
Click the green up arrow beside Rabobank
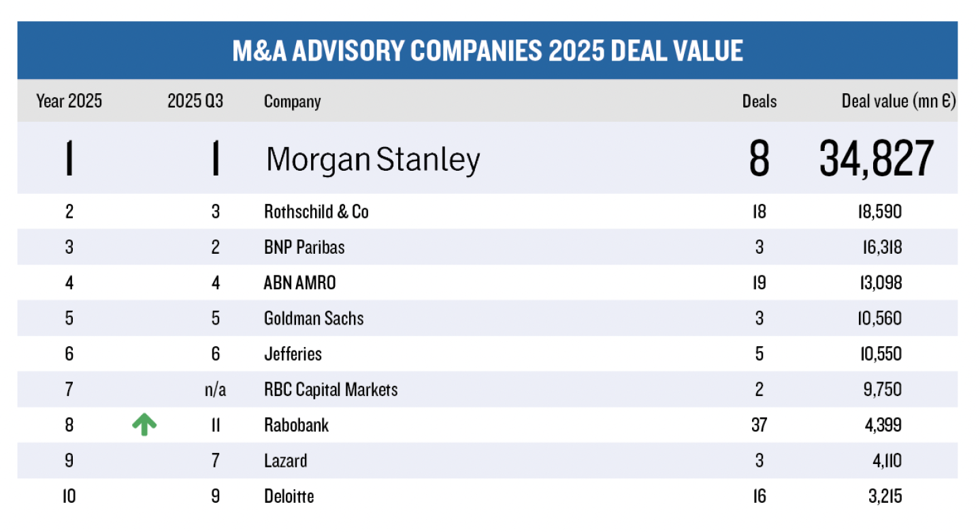(144, 425)
